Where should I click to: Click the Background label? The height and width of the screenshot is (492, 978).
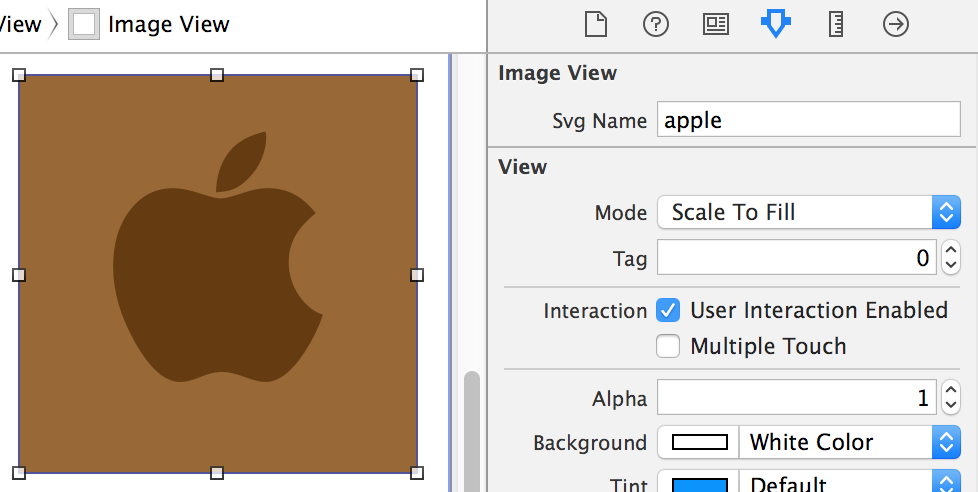click(590, 443)
